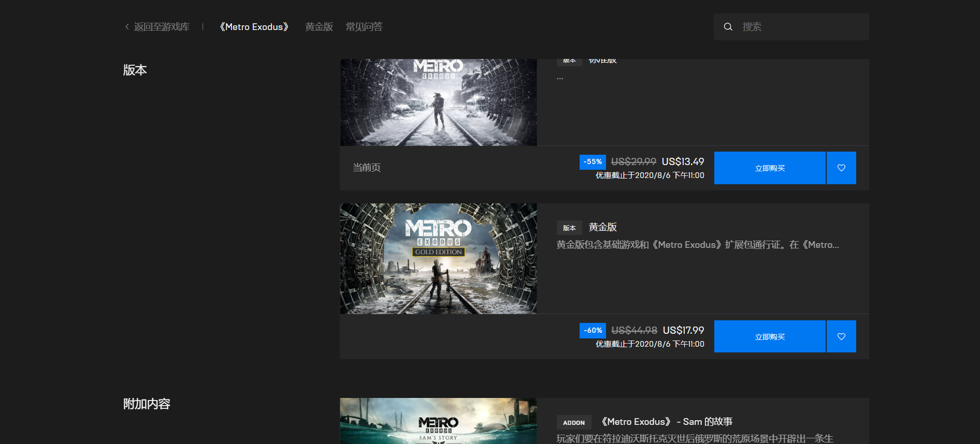Click the Sam 的故事 description text
Screen dimensions: 980x444
pos(695,439)
